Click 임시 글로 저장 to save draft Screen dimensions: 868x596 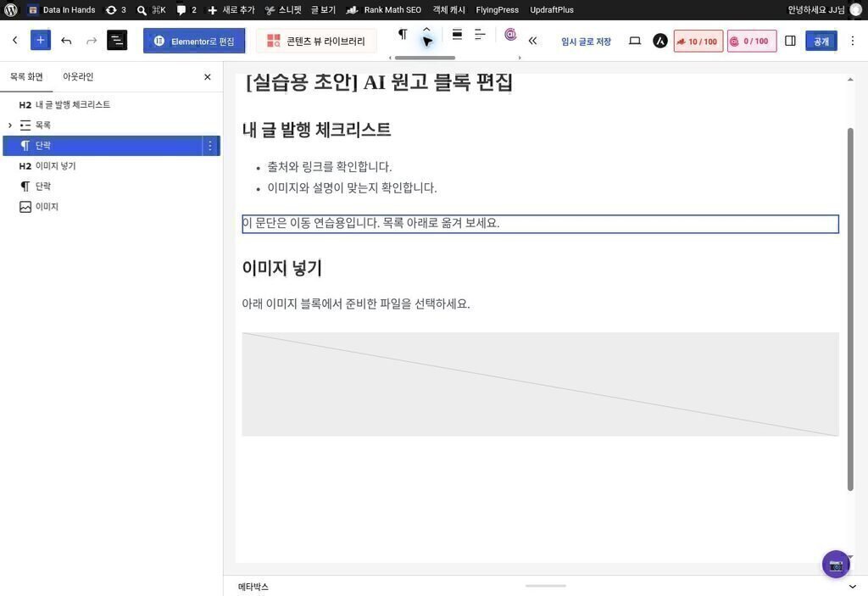(x=586, y=41)
